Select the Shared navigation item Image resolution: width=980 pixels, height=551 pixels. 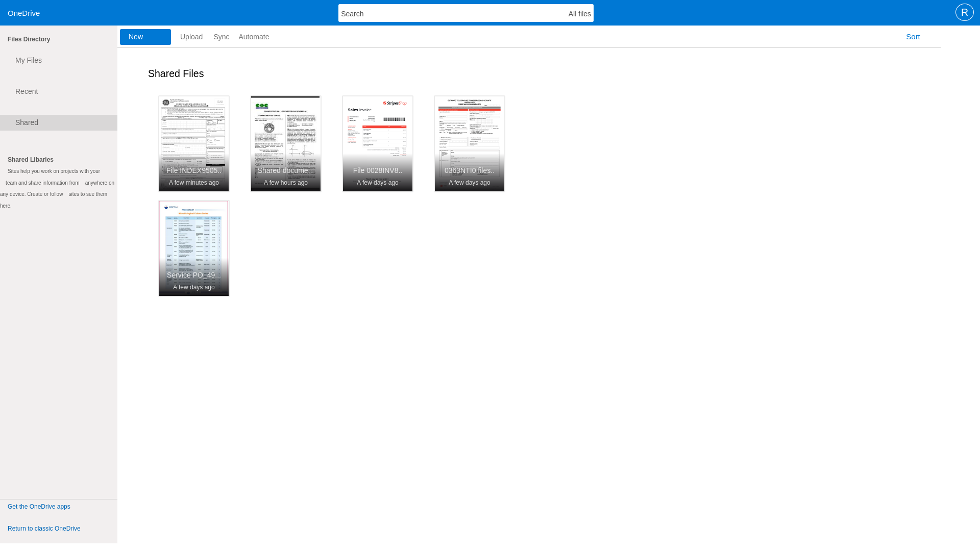(x=59, y=122)
